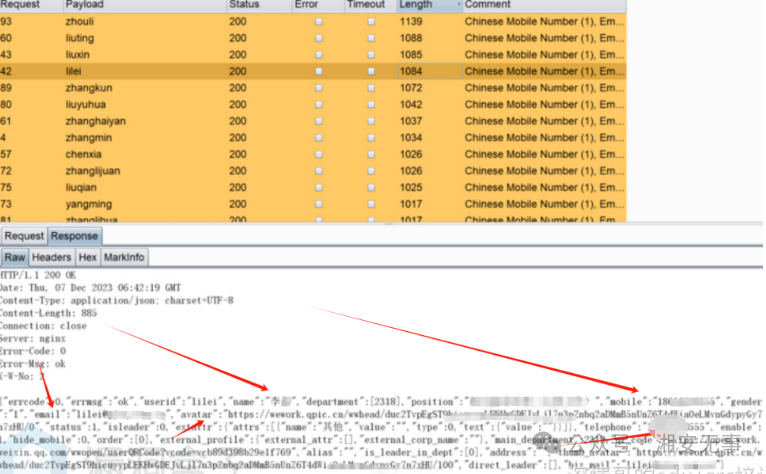Screen dimensions: 766x474
Task: Sort by Length column header
Action: click(429, 5)
